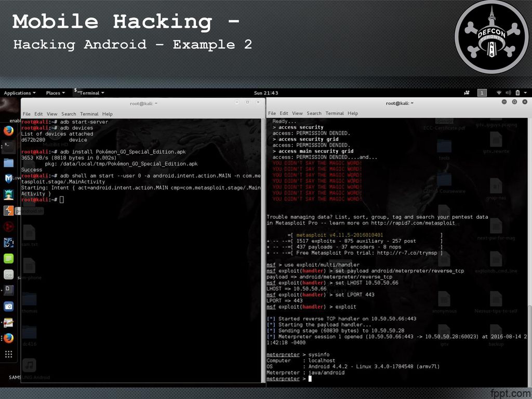Image resolution: width=532 pixels, height=399 pixels.
Task: Open the Edit menu in the left terminal
Action: [38, 114]
